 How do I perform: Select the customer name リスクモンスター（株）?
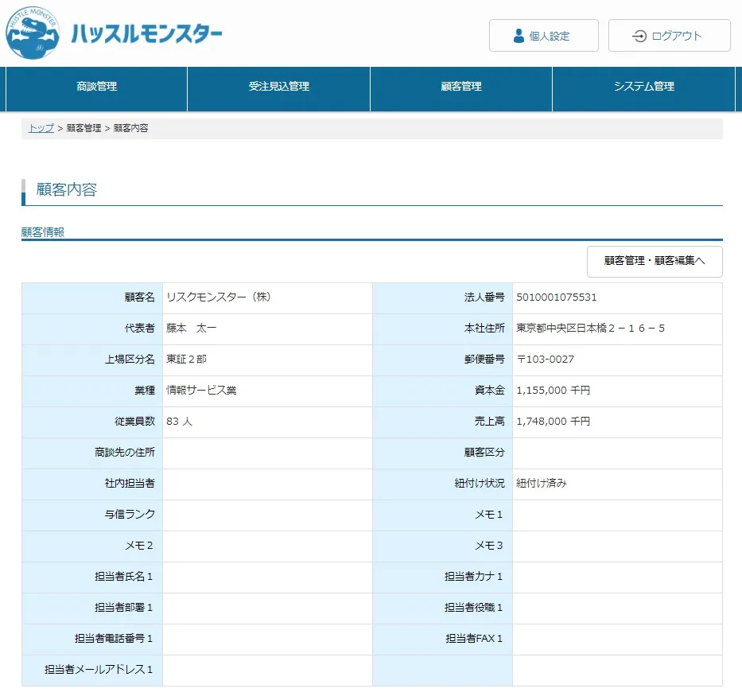click(218, 297)
